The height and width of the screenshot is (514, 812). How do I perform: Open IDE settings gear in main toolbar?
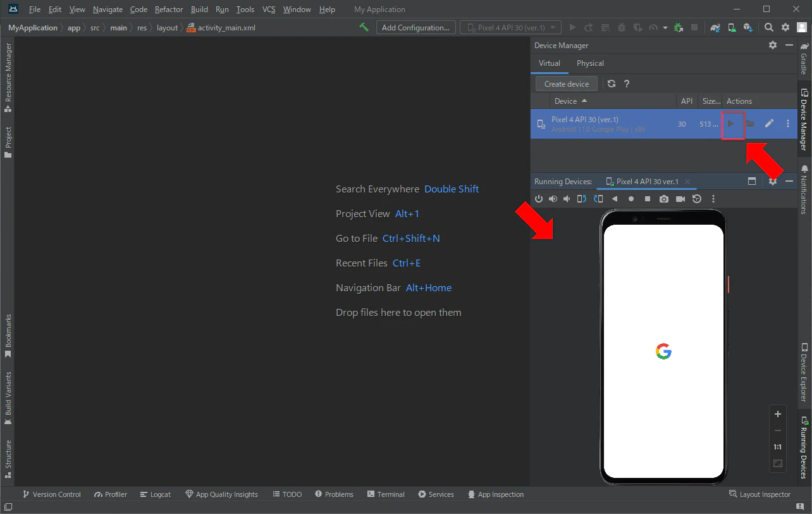pos(785,27)
